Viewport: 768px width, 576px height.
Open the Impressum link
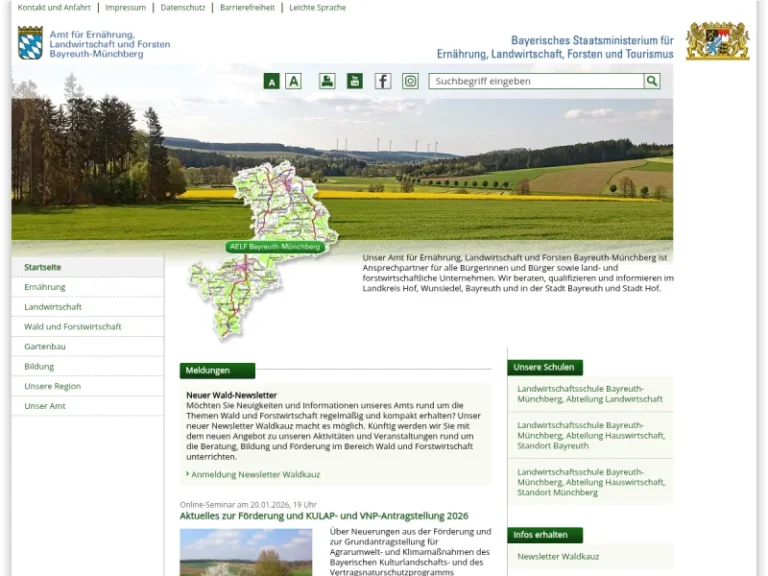pyautogui.click(x=125, y=8)
